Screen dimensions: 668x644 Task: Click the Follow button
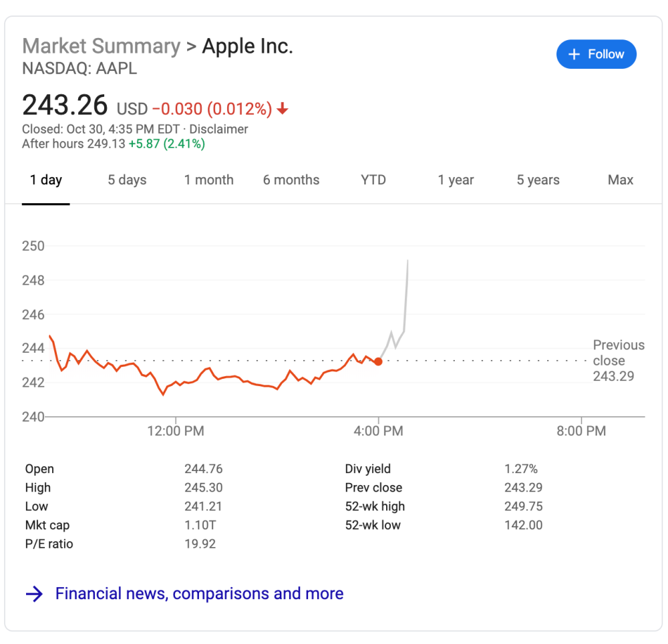pos(596,55)
